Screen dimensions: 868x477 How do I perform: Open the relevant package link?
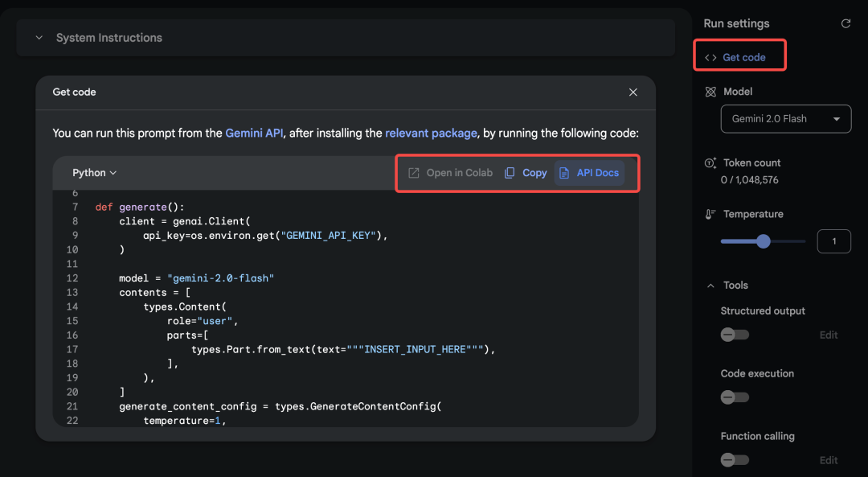431,134
